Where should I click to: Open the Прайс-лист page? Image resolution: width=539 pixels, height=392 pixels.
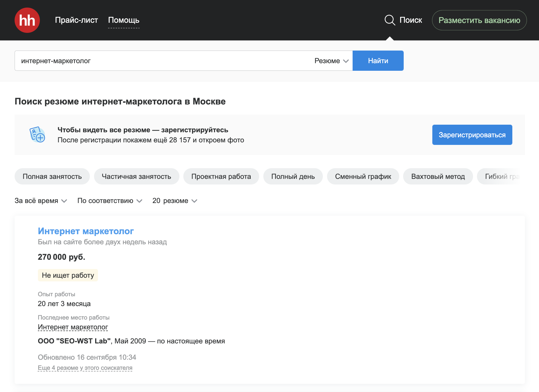[76, 20]
